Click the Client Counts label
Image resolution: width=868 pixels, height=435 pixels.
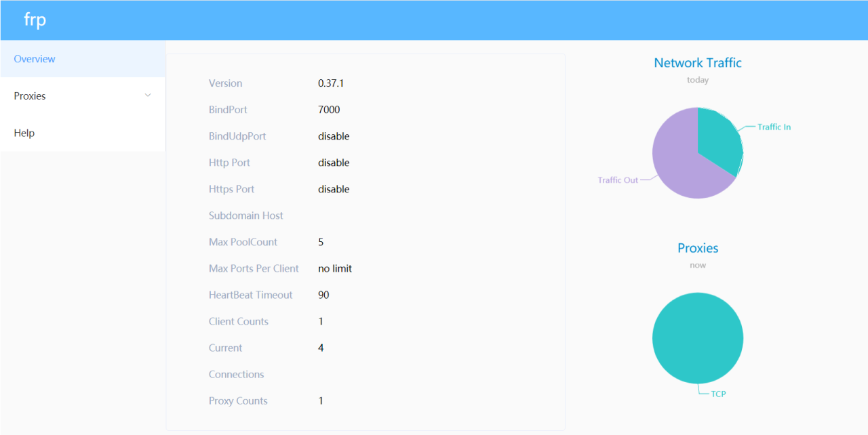tap(239, 321)
